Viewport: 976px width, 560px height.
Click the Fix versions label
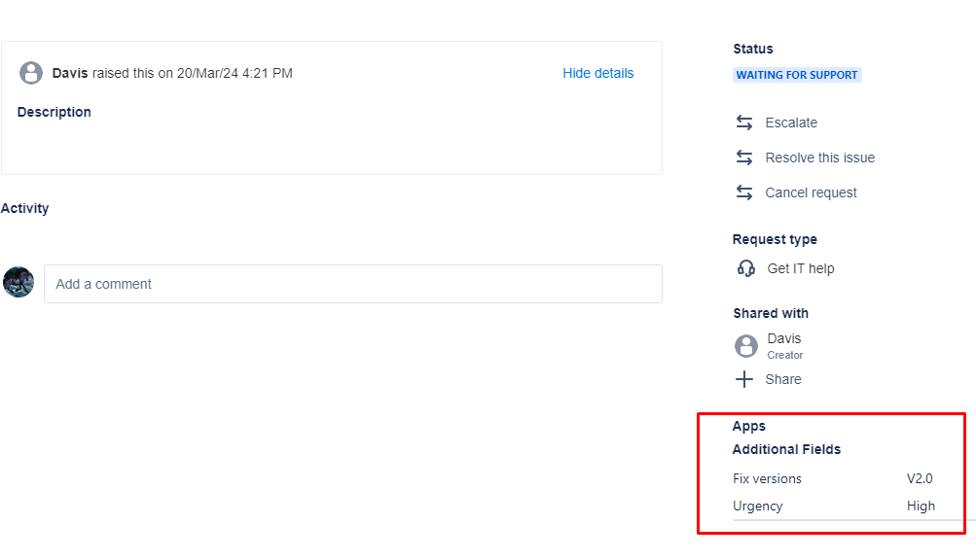coord(767,478)
